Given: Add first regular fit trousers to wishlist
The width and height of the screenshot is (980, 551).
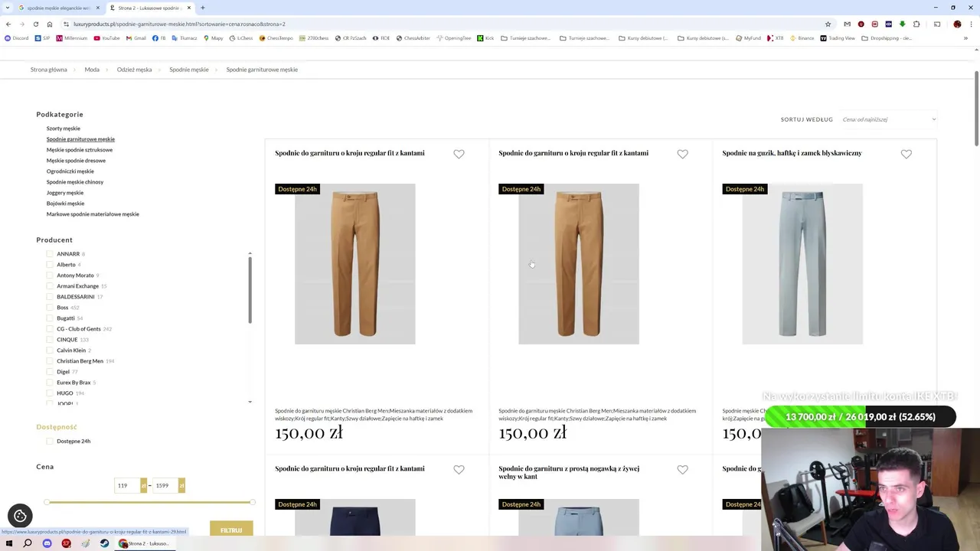Looking at the screenshot, I should point(459,154).
